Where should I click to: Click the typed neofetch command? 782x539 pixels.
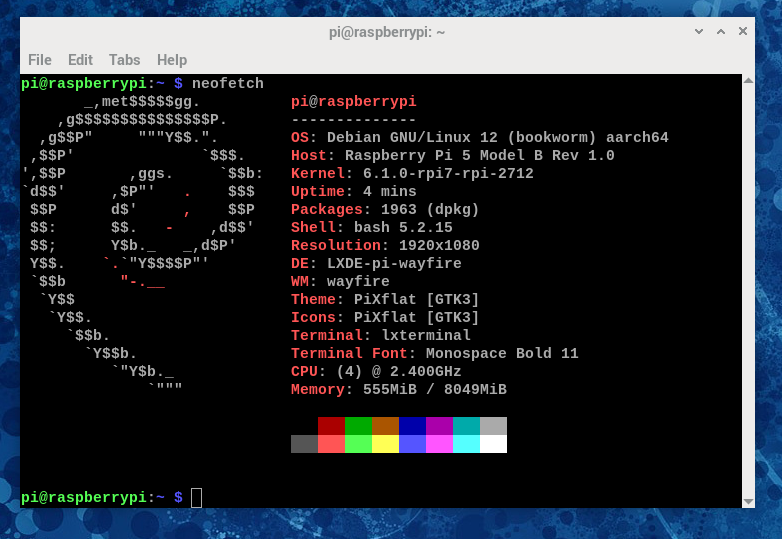(x=228, y=83)
